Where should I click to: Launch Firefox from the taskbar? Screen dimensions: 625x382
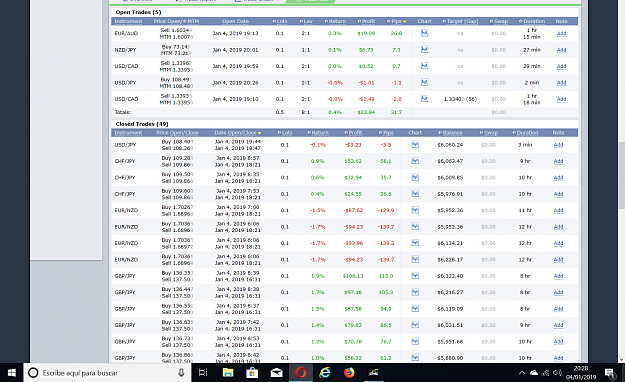[x=349, y=373]
